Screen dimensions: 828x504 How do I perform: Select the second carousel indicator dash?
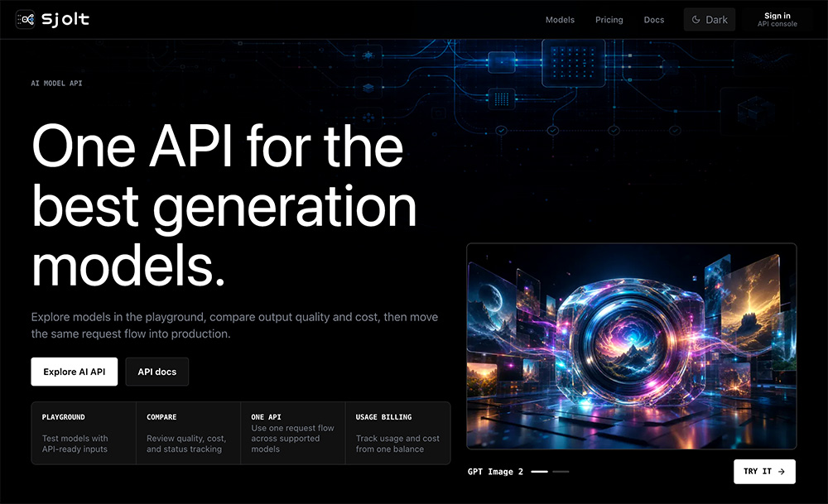[x=561, y=471]
